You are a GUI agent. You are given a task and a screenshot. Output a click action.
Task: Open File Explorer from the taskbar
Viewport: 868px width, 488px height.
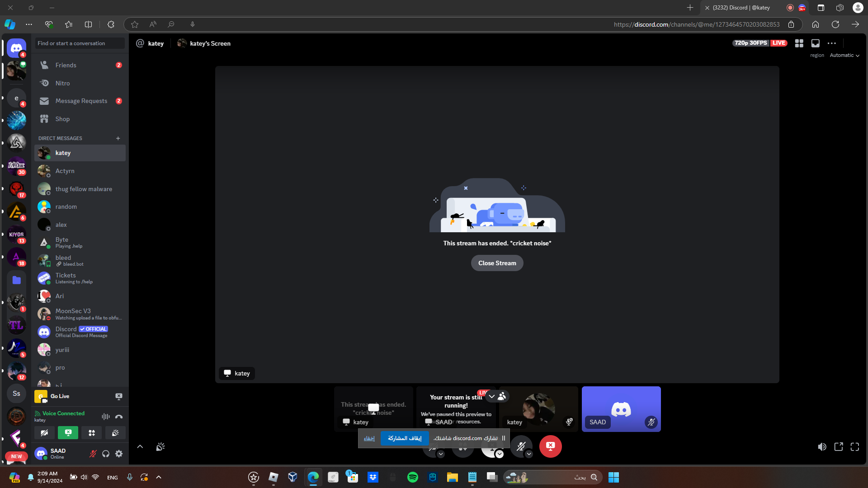(453, 477)
